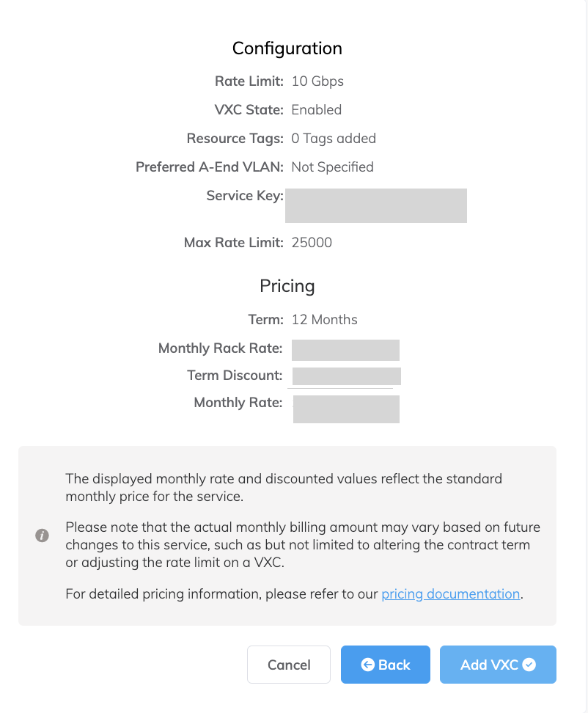Click the Monthly Rack Rate value field
This screenshot has width=588, height=713.
pos(345,350)
